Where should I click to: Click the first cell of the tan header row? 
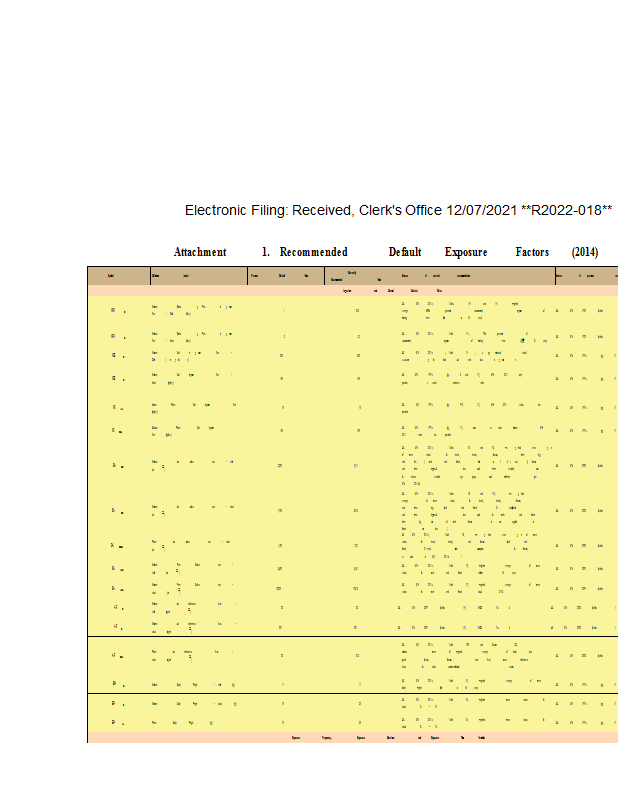[x=118, y=275]
